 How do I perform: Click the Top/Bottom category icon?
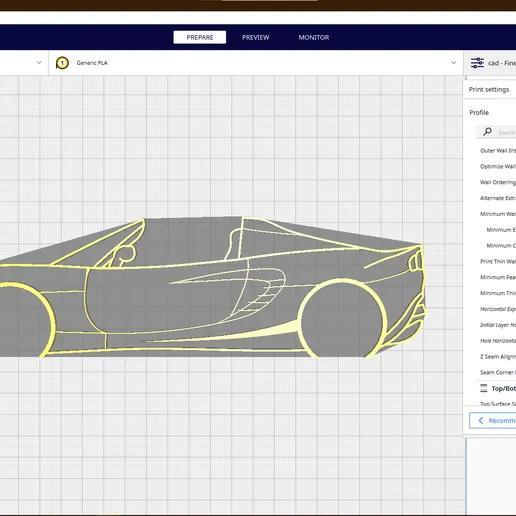click(484, 388)
